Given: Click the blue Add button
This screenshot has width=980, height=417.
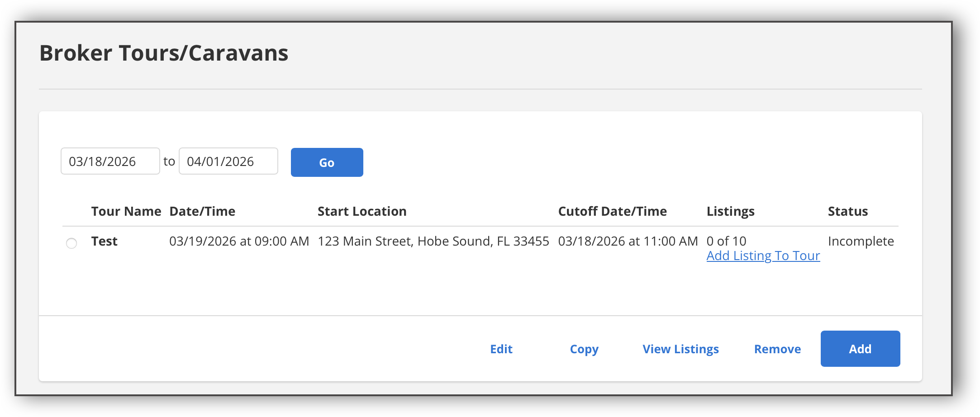Looking at the screenshot, I should tap(861, 349).
